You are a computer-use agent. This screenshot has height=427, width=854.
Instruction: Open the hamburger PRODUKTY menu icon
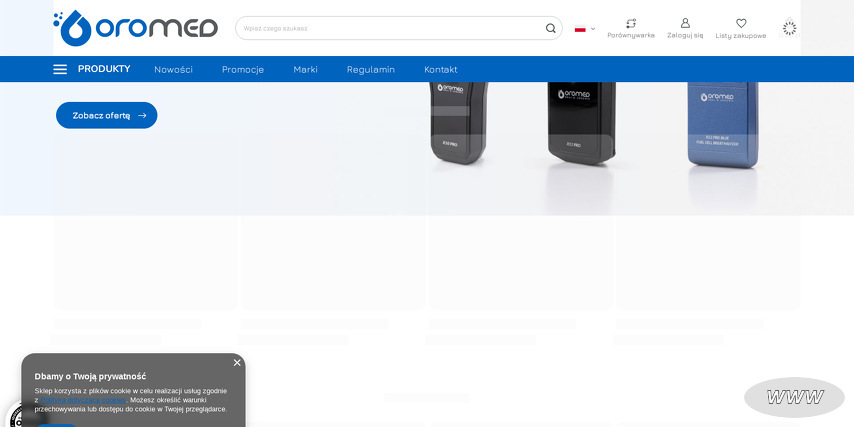(60, 69)
